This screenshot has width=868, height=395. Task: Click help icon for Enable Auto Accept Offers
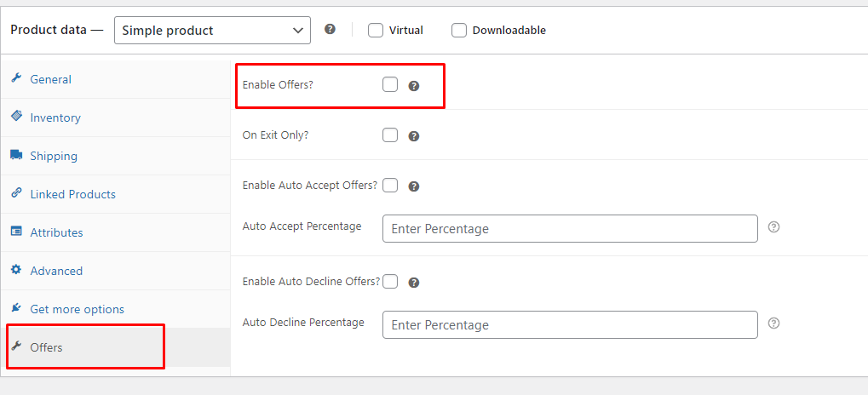coord(413,186)
